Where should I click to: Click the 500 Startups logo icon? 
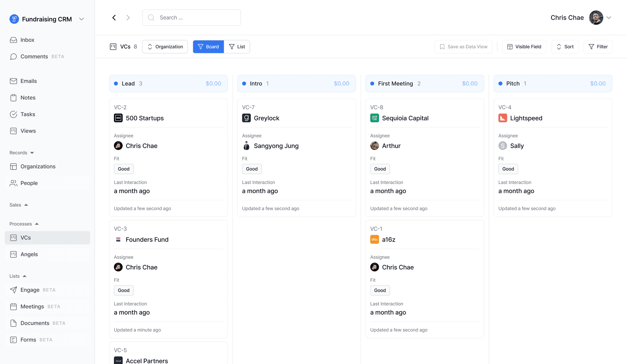click(x=118, y=118)
